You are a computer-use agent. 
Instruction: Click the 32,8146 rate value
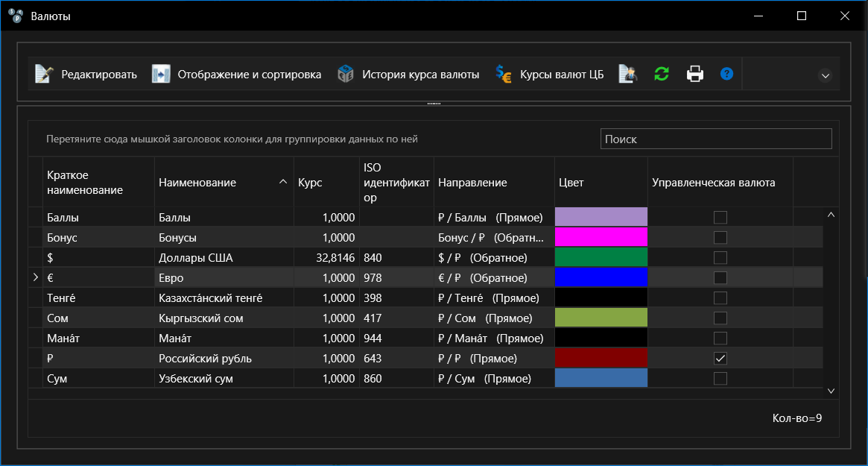(x=335, y=258)
